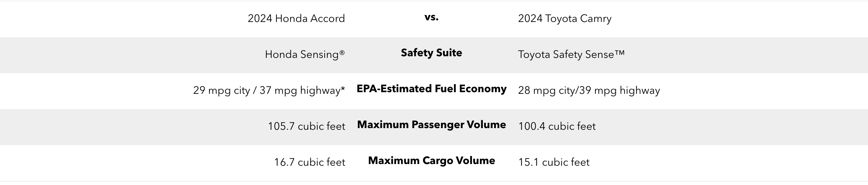Select the Maximum Cargo Volume label
This screenshot has width=868, height=185.
point(431,160)
